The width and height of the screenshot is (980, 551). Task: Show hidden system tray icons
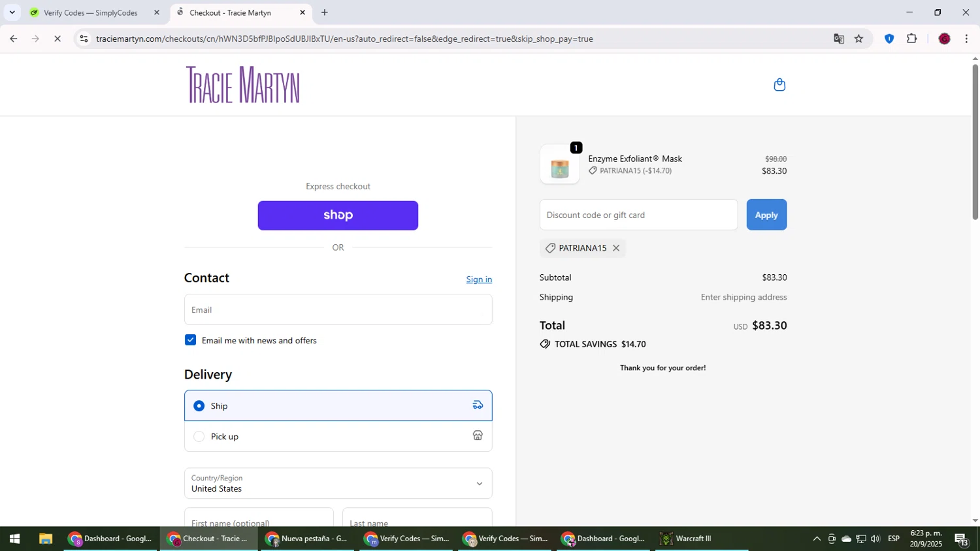click(816, 539)
